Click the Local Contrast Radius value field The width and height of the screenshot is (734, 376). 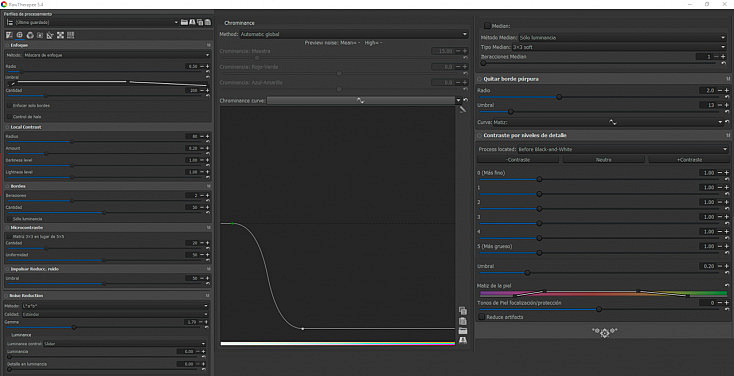click(x=192, y=136)
